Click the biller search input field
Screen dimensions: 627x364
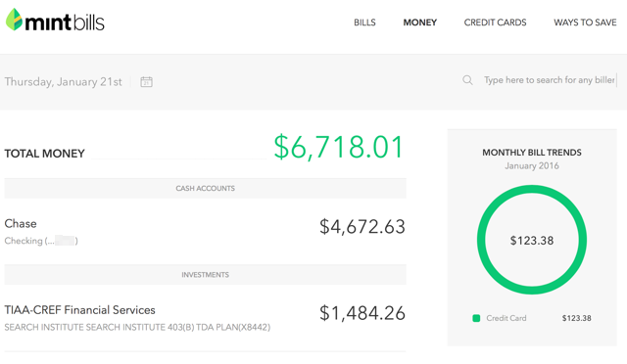click(x=550, y=80)
